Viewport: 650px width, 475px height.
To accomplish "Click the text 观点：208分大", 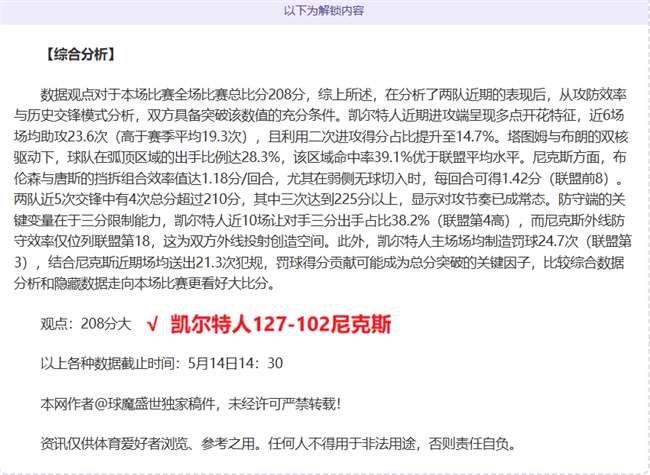I will [86, 324].
